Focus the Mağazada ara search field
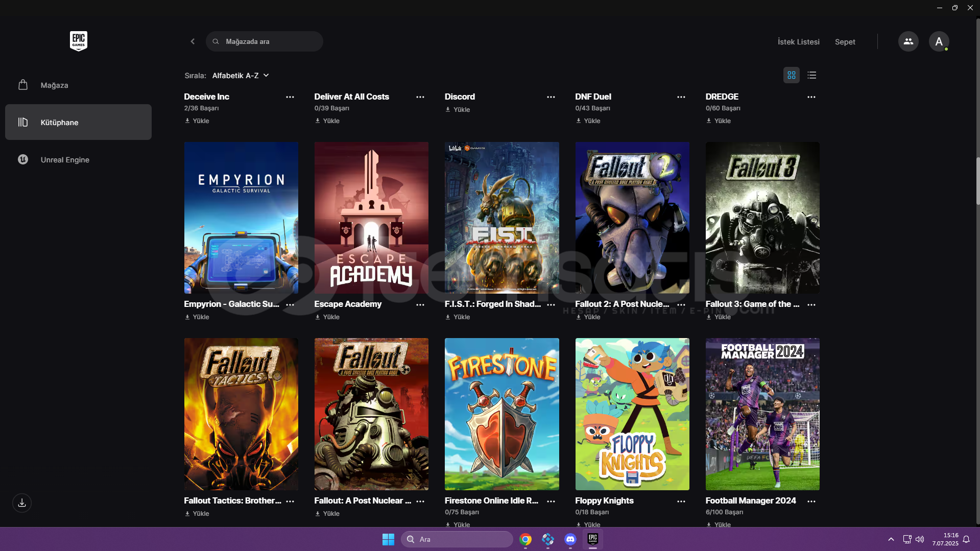 pos(264,41)
